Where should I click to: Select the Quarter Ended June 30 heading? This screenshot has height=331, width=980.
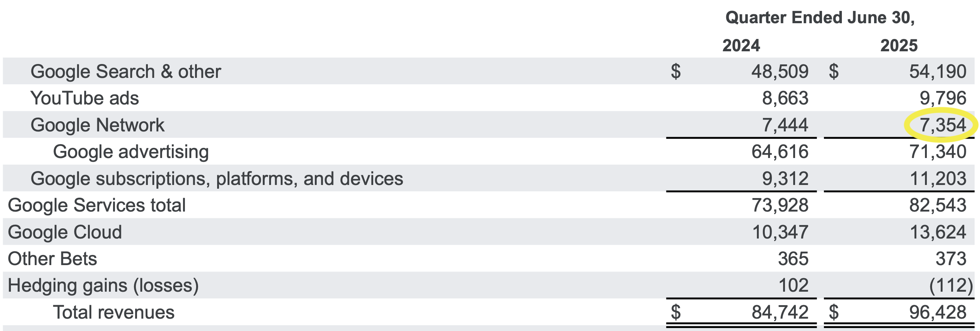coord(820,18)
